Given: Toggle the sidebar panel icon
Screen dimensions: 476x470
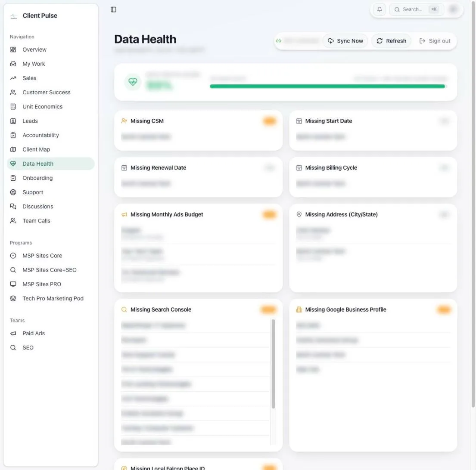Looking at the screenshot, I should 114,10.
